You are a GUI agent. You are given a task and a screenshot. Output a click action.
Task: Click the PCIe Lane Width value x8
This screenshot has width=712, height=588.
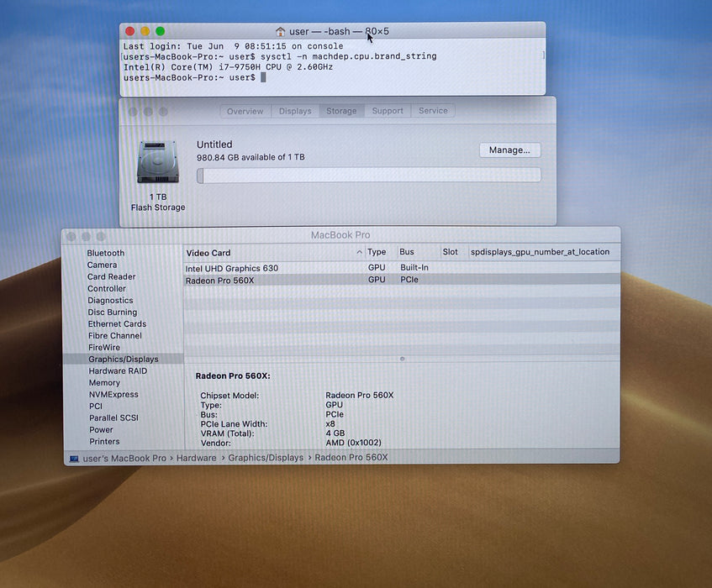(x=330, y=423)
